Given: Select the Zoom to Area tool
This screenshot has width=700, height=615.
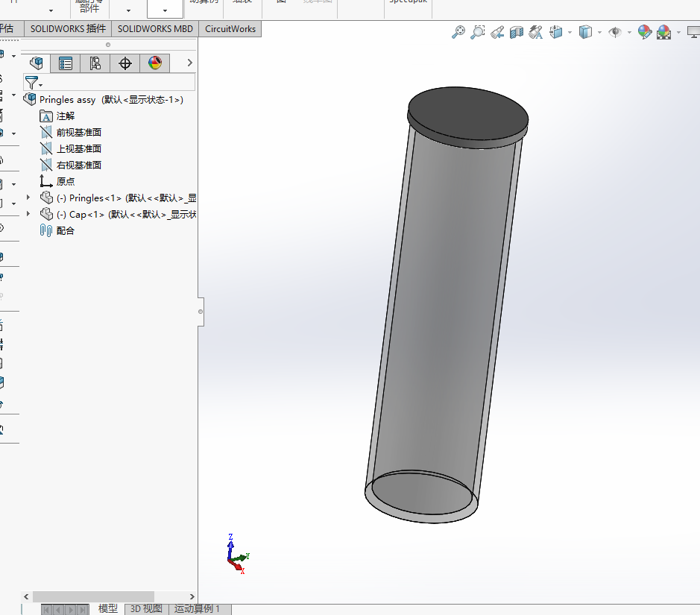Looking at the screenshot, I should point(477,32).
